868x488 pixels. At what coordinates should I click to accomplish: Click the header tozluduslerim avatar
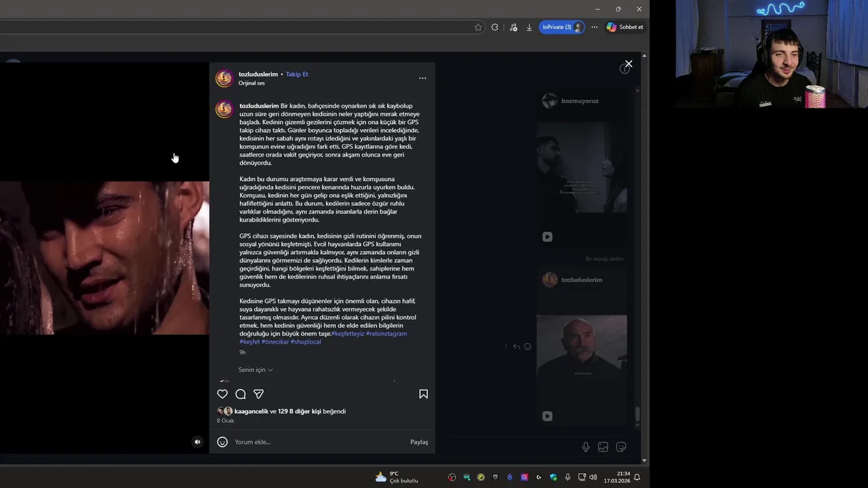[x=224, y=79]
